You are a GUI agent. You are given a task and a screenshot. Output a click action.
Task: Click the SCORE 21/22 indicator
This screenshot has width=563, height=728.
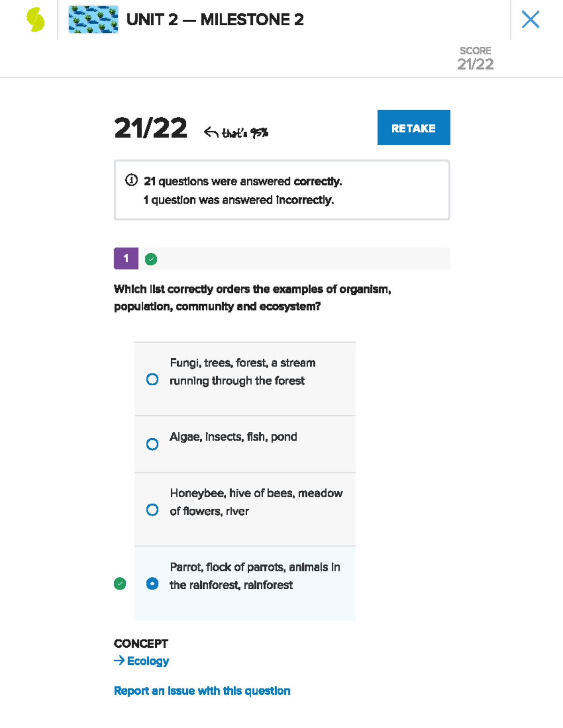[x=475, y=59]
